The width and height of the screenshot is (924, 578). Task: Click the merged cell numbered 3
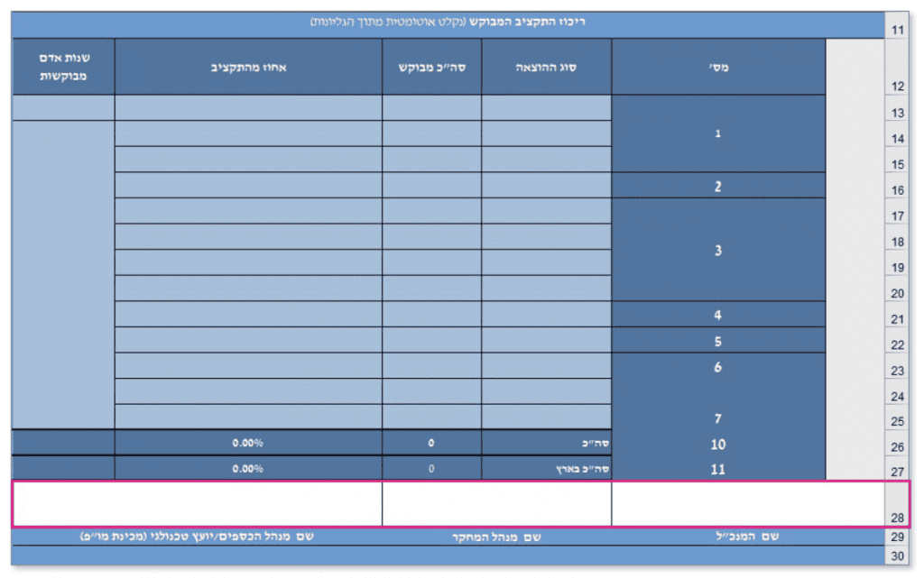(718, 250)
